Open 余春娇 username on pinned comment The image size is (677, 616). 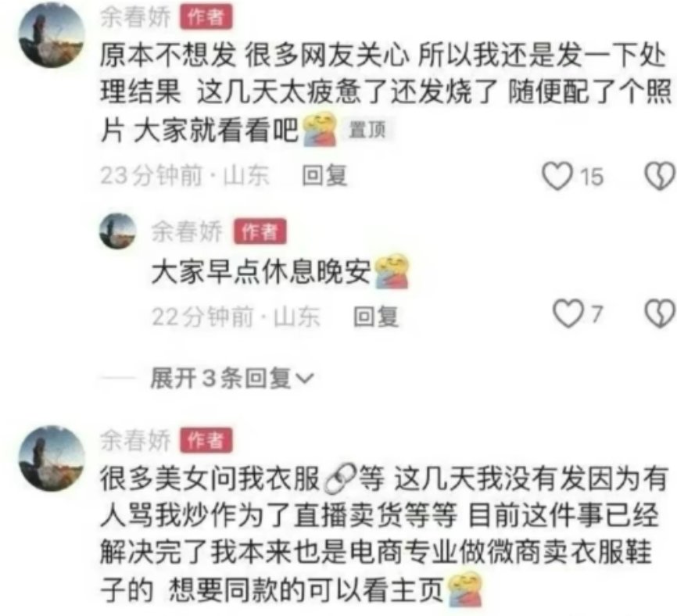click(x=135, y=17)
